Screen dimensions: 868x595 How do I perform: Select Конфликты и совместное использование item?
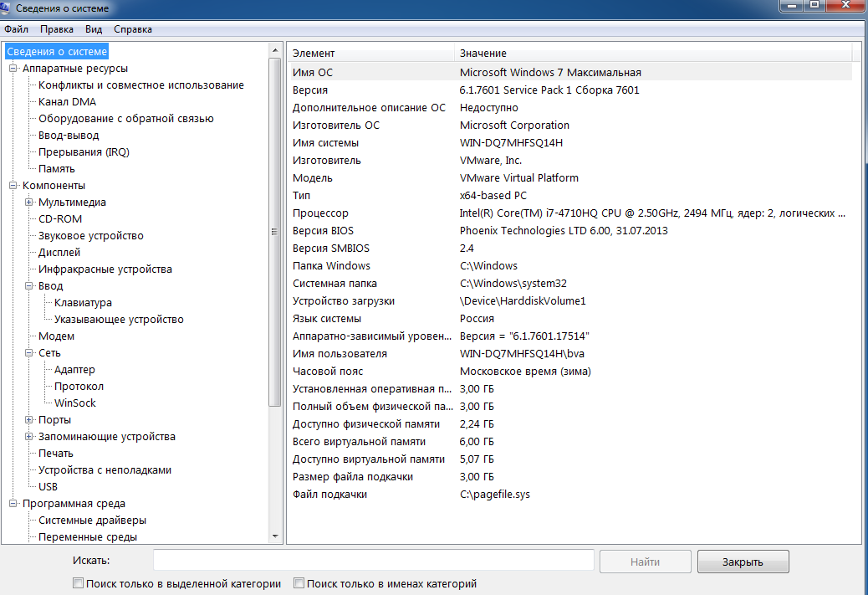[x=140, y=85]
